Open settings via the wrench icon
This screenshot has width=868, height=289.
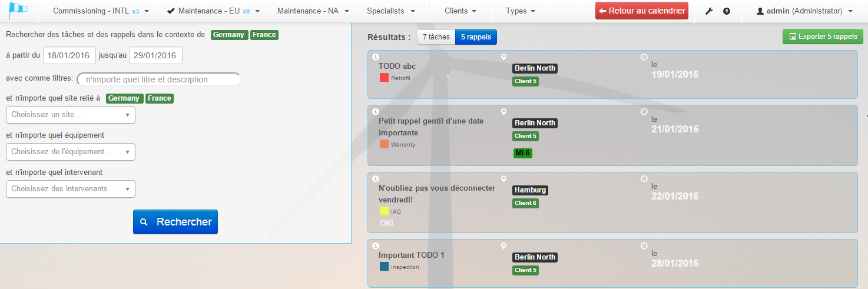tap(709, 11)
